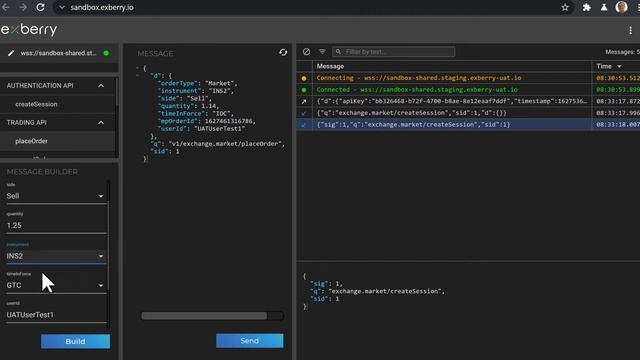640x360 pixels.
Task: Click the Exberry logo
Action: point(29,30)
